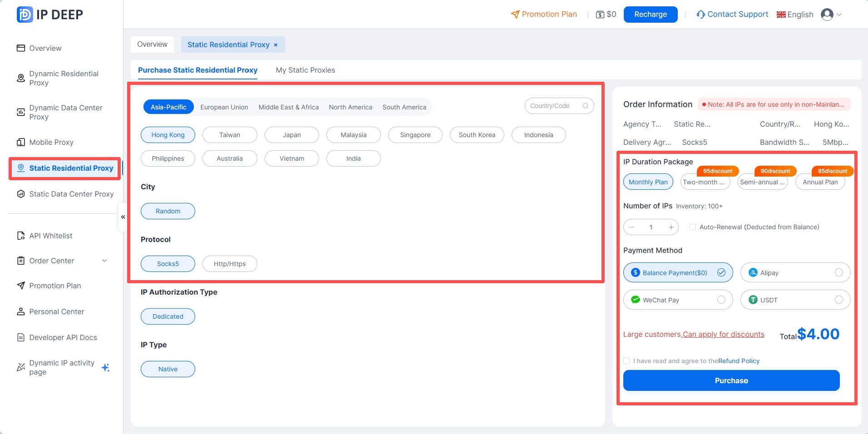Click the headset Contact Support icon
868x434 pixels.
[x=699, y=14]
